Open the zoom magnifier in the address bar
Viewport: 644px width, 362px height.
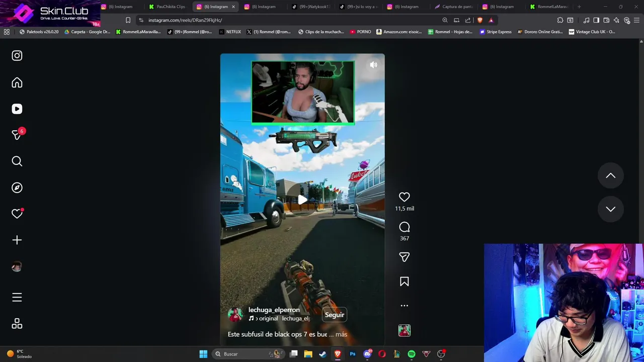point(445,20)
